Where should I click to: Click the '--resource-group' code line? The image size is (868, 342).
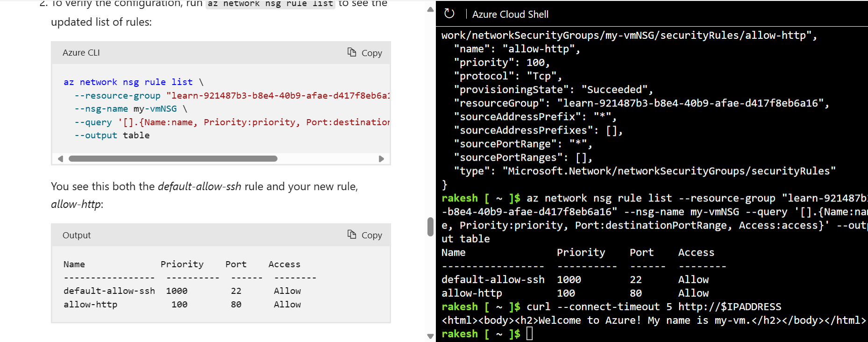(232, 96)
